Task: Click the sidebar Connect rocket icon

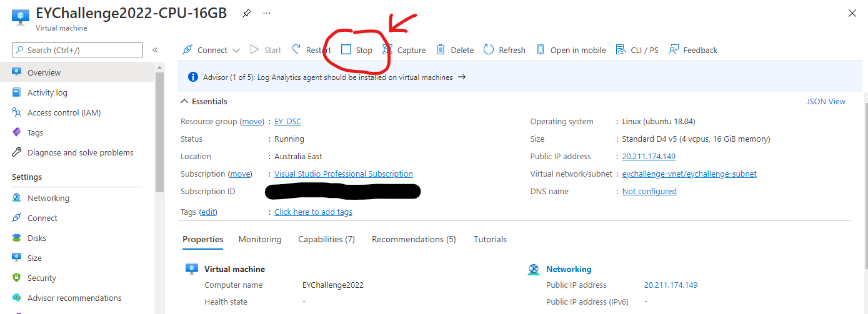Action: point(17,218)
